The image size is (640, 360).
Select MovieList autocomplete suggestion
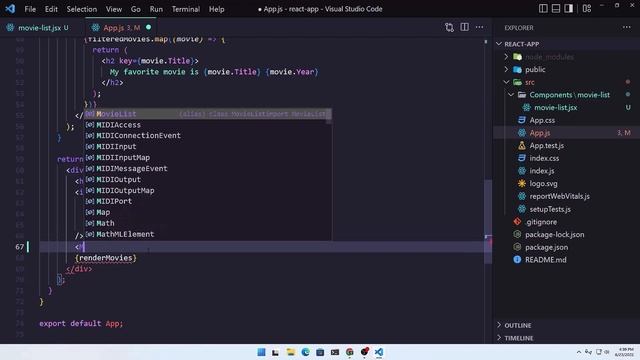click(x=208, y=114)
